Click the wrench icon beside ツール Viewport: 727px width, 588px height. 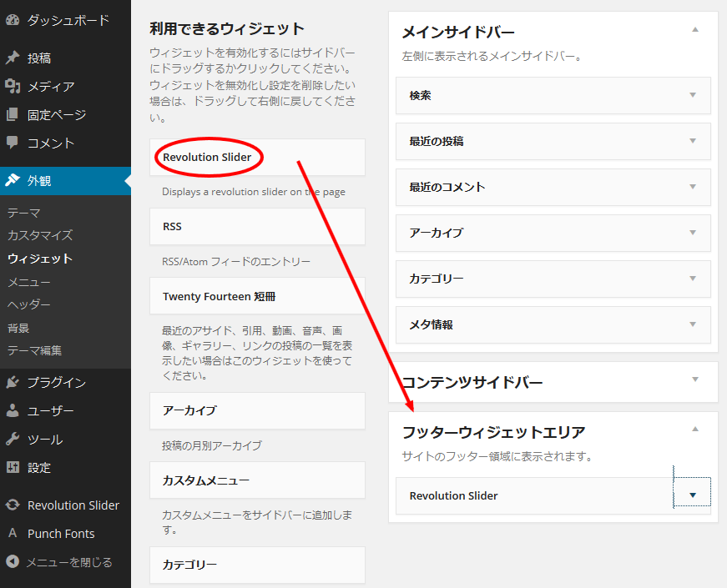pyautogui.click(x=13, y=439)
